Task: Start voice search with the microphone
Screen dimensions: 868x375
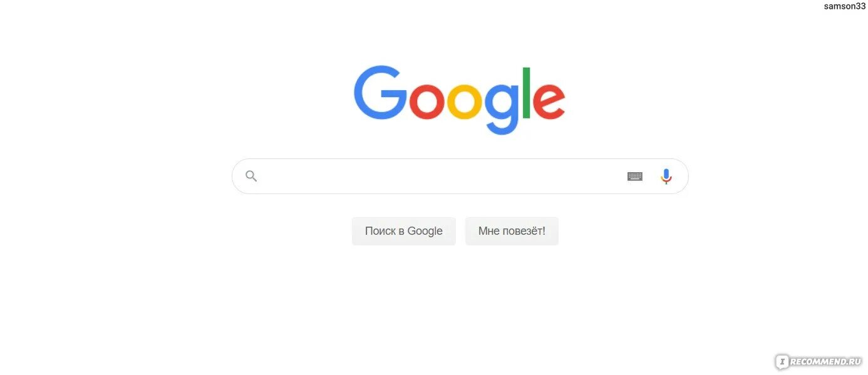Action: point(666,177)
